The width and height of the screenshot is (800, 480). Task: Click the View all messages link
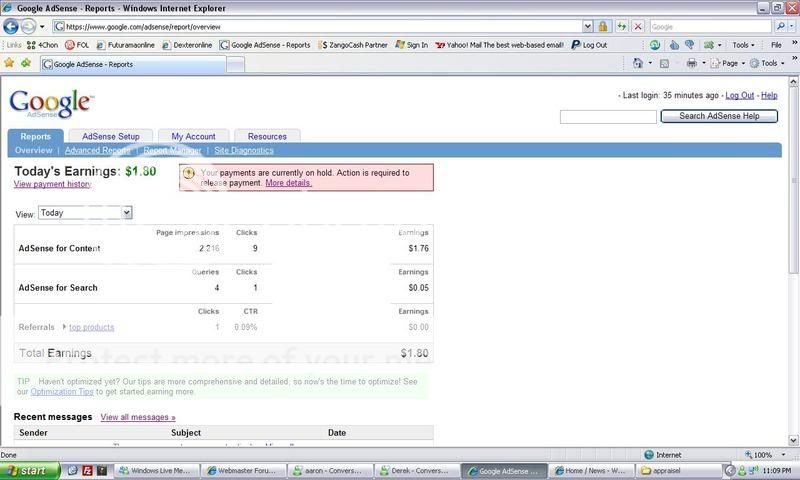pyautogui.click(x=138, y=417)
